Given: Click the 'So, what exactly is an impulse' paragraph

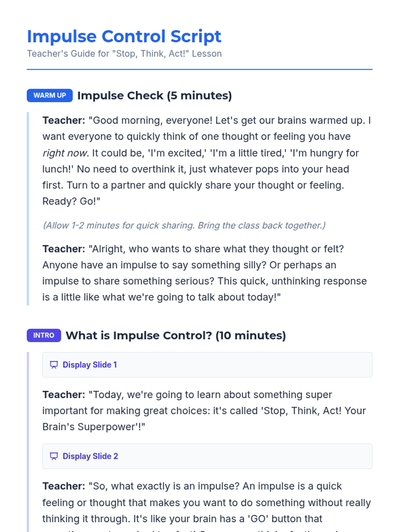Looking at the screenshot, I should pyautogui.click(x=206, y=502).
